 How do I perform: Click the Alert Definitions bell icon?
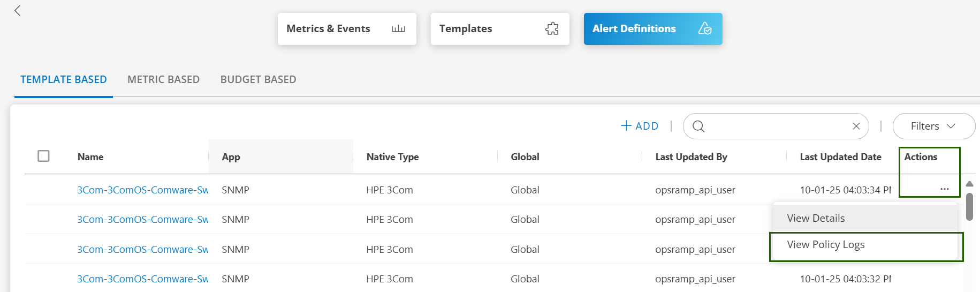click(x=705, y=29)
